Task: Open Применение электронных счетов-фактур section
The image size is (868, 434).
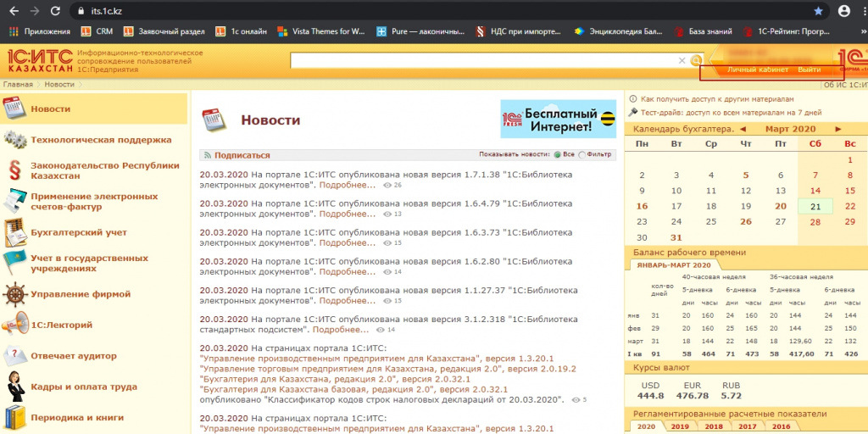Action: [x=94, y=202]
